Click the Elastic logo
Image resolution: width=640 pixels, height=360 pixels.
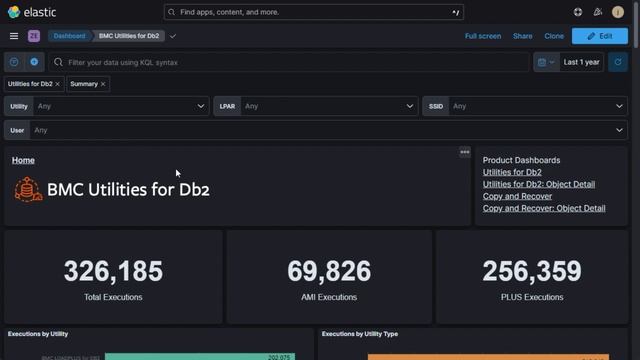[31, 12]
